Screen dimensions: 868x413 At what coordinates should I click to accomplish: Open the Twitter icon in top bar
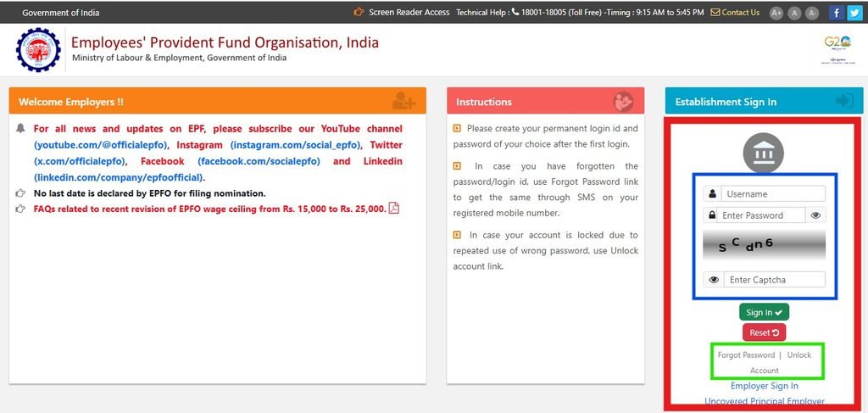pos(854,13)
